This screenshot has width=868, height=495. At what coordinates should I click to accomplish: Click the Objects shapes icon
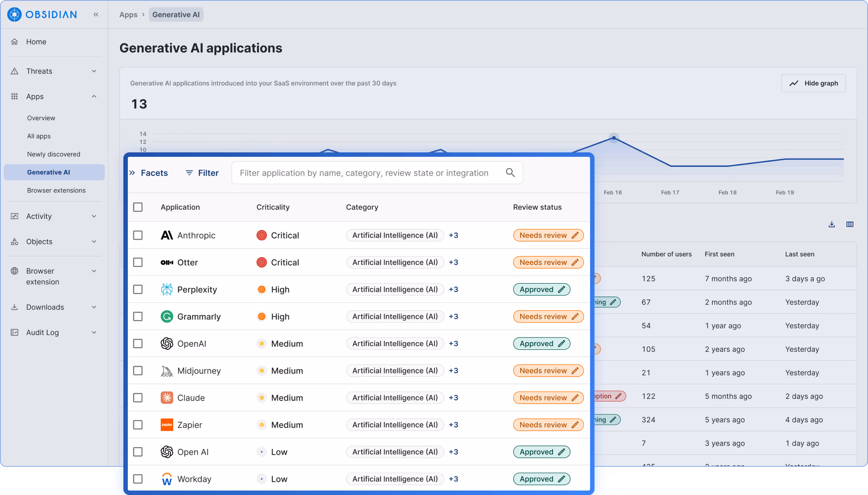pyautogui.click(x=14, y=242)
